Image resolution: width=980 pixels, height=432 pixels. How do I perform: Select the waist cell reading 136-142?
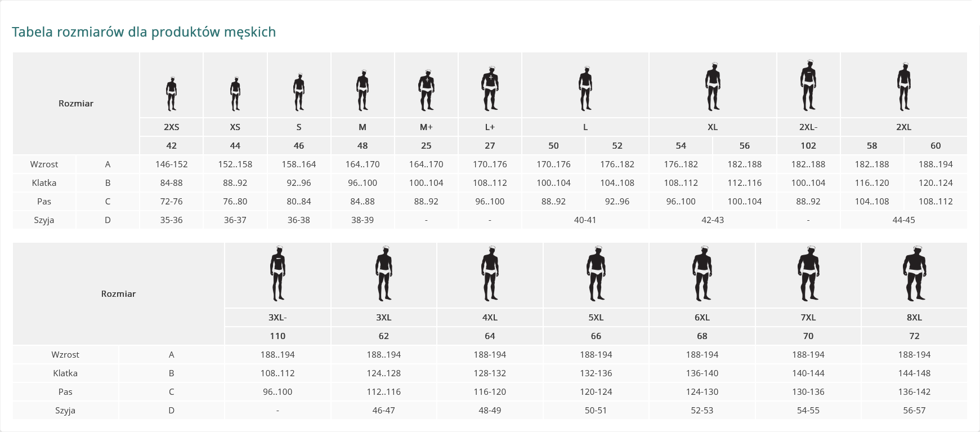914,392
